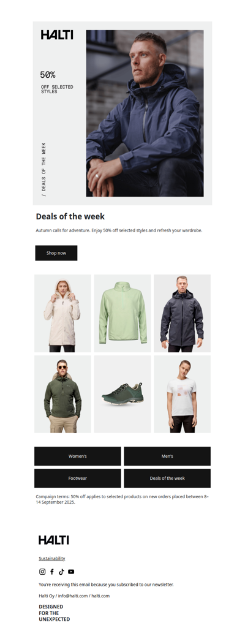The image size is (245, 644).
Task: View the green fleece hoodie product
Action: (63, 394)
